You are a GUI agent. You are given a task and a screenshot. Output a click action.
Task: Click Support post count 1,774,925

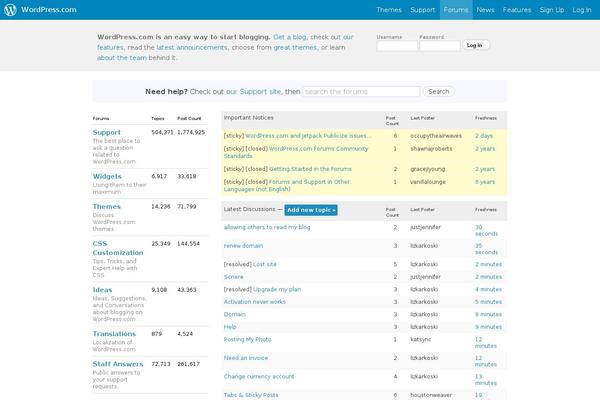191,132
